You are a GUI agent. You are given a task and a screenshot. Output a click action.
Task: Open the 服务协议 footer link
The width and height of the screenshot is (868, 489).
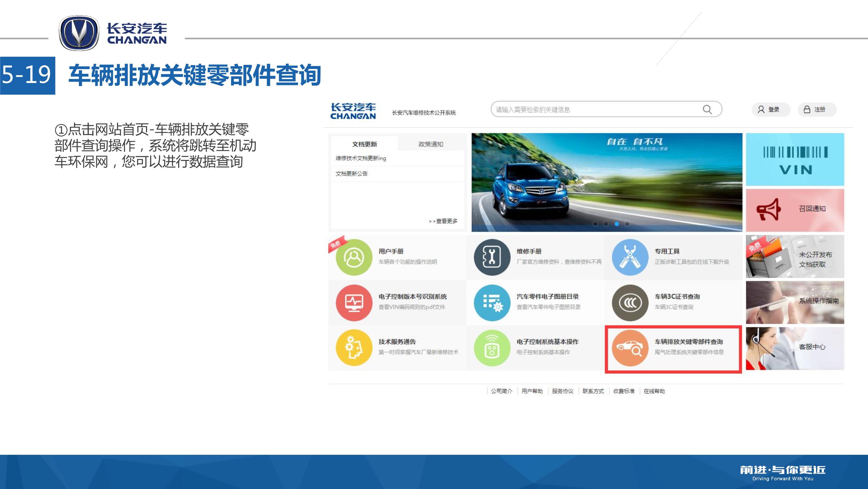562,391
